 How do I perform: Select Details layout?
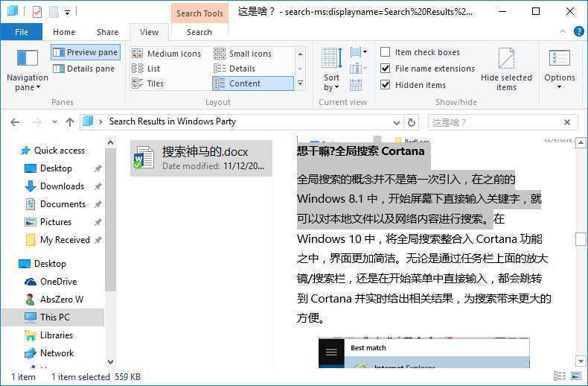tap(234, 69)
